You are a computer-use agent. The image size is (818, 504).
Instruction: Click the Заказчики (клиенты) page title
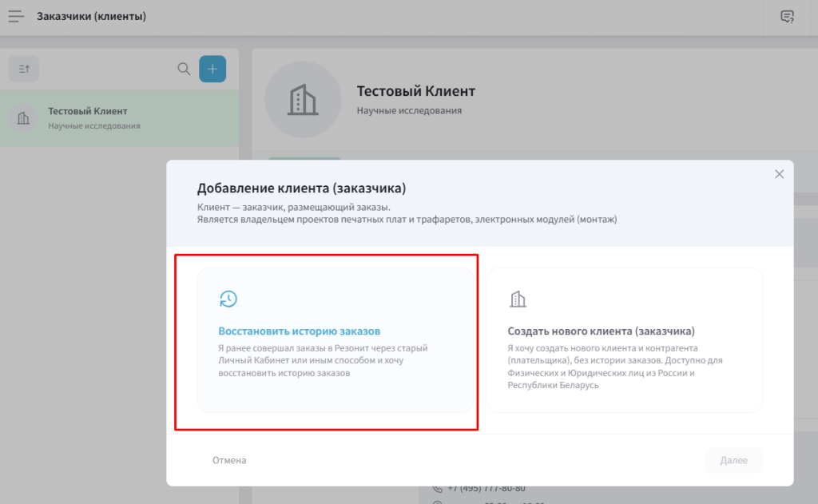pos(91,16)
